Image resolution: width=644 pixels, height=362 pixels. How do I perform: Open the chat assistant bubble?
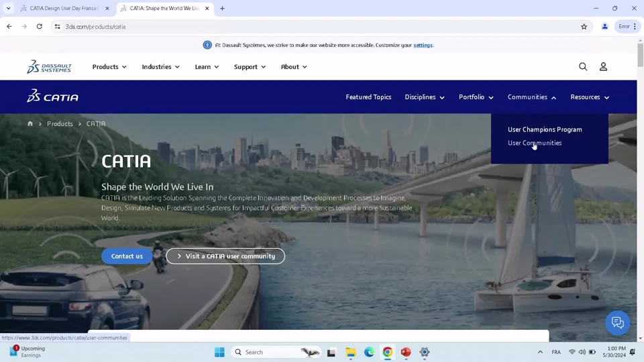click(x=617, y=322)
